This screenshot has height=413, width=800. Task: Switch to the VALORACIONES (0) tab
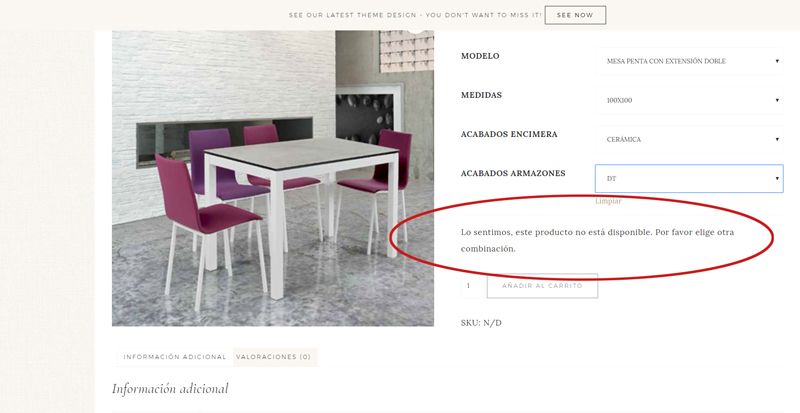tap(275, 357)
